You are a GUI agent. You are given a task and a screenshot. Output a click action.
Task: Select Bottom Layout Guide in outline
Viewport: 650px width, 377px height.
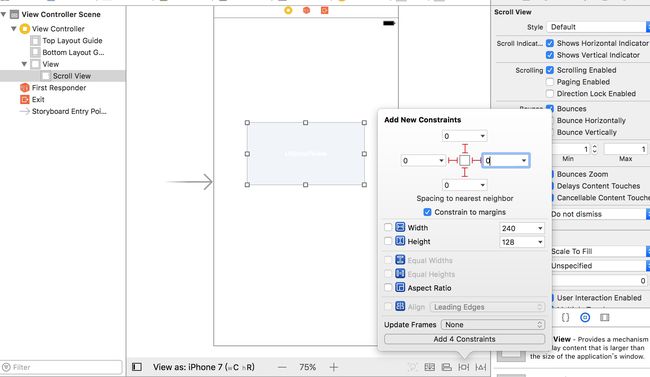73,52
